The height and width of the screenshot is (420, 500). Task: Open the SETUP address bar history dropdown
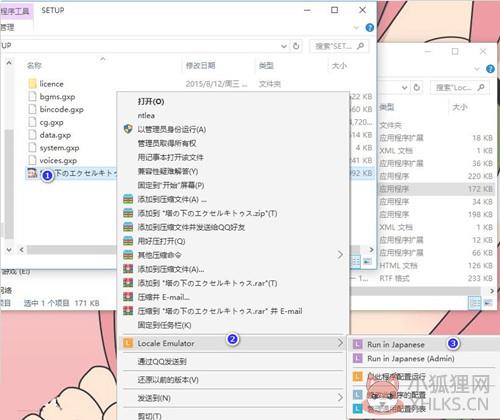(x=284, y=46)
